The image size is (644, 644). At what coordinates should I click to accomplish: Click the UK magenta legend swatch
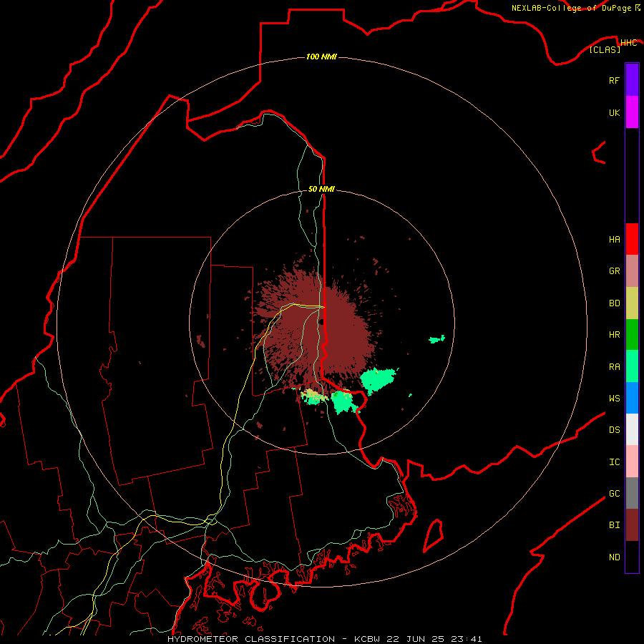(632, 112)
